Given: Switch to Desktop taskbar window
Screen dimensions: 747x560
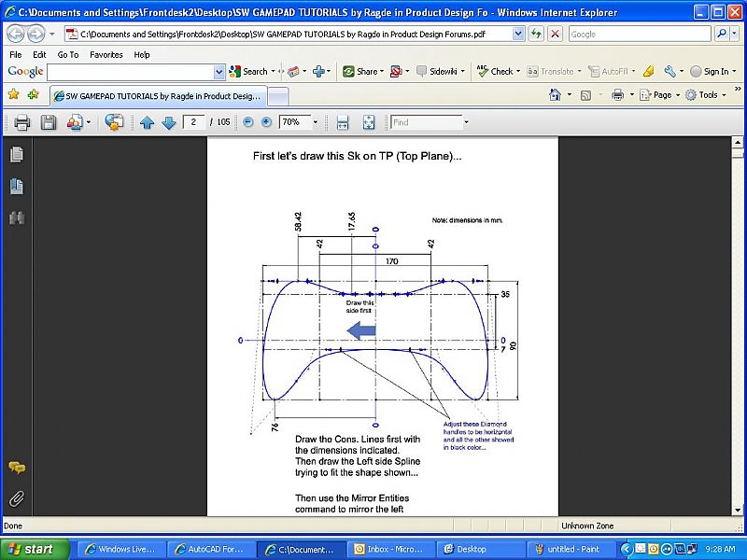Looking at the screenshot, I should coord(480,549).
